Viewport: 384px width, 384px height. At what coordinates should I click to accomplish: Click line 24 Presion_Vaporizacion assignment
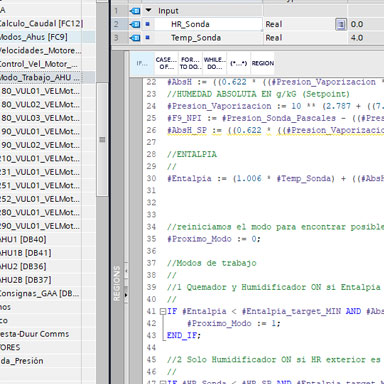pos(275,106)
